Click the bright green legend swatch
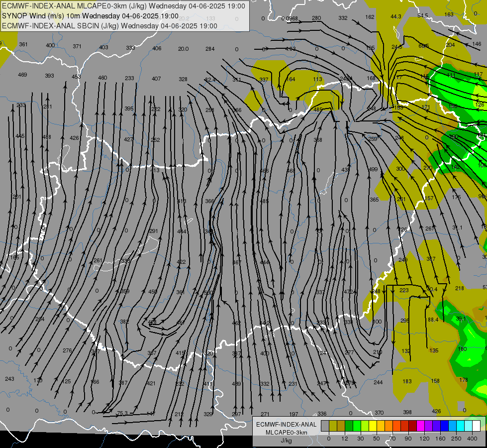Viewport: 487px width, 448px height. click(357, 426)
